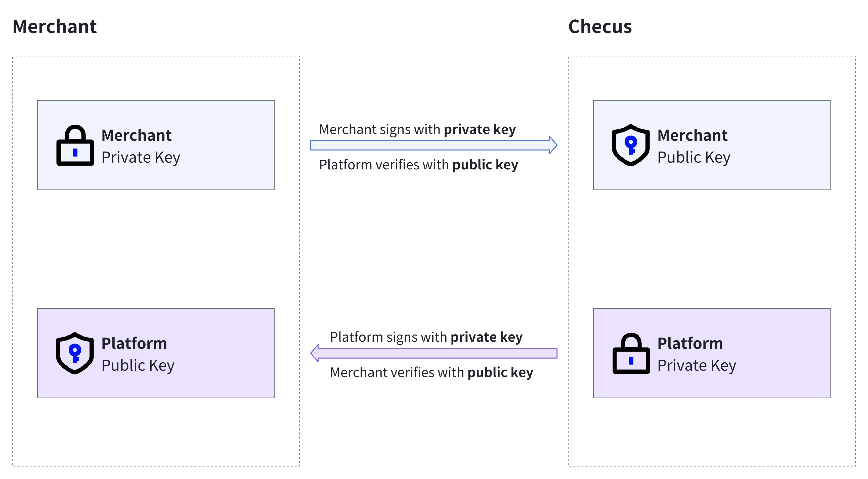The height and width of the screenshot is (479, 868).
Task: Click the Merchant Public Key shield icon
Action: pyautogui.click(x=630, y=145)
